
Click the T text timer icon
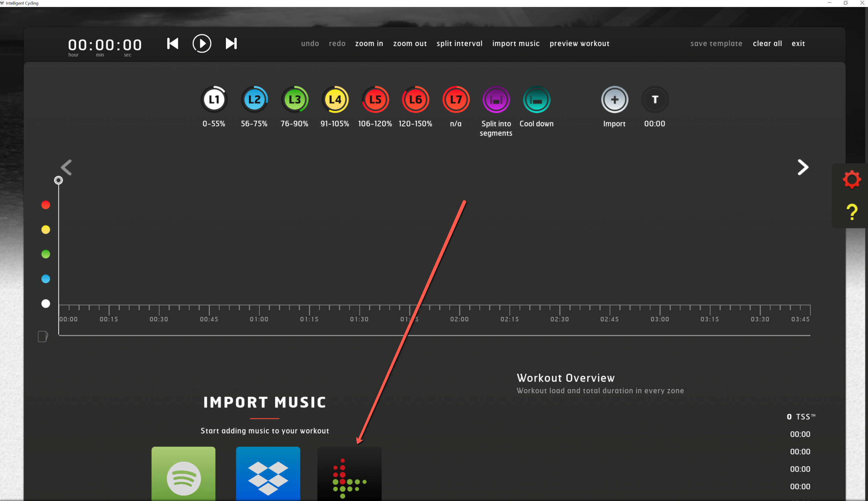tap(655, 100)
